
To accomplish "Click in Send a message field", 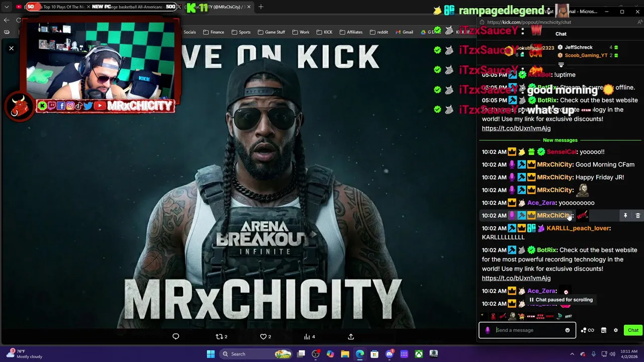I will (x=528, y=330).
